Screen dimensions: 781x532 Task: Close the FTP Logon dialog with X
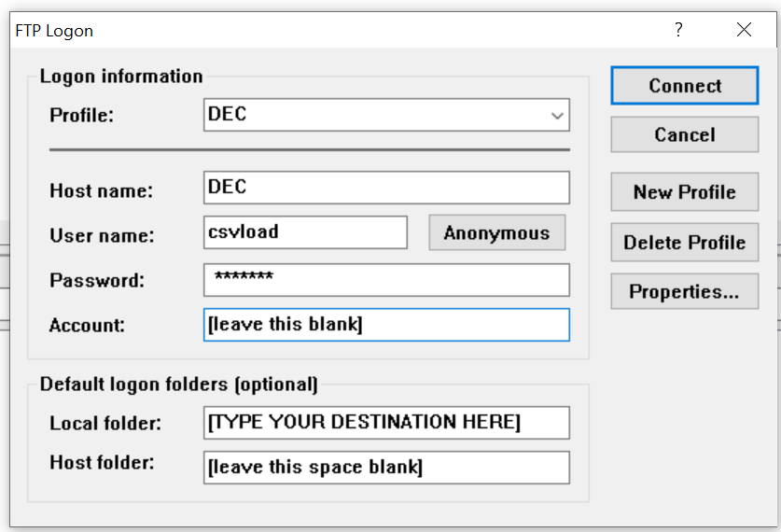point(744,30)
